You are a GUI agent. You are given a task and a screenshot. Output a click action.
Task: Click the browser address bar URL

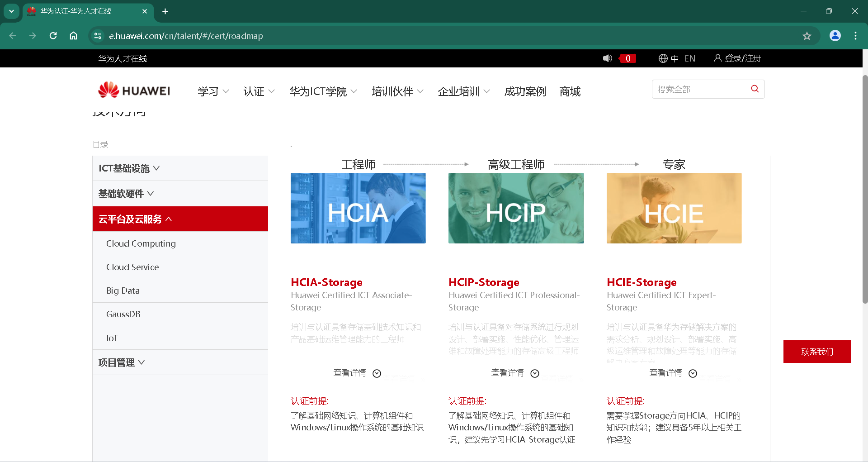[186, 36]
